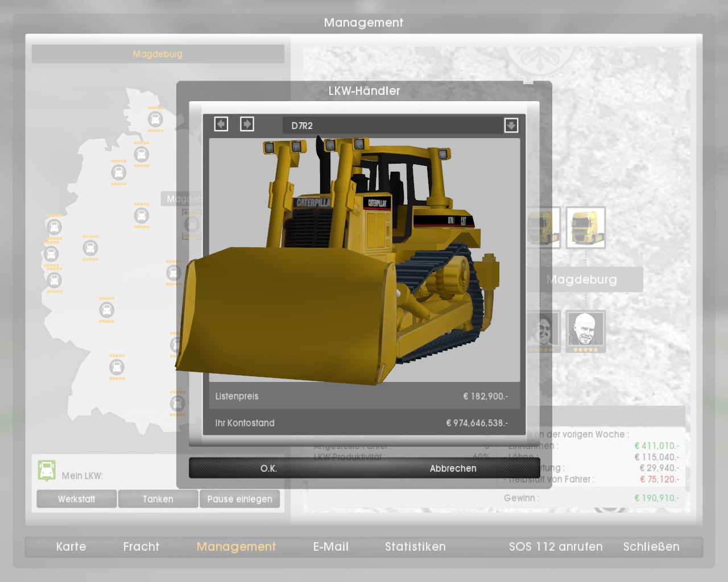Click the lowest of three western-border depot icons
This screenshot has height=582, width=728.
pos(54,280)
